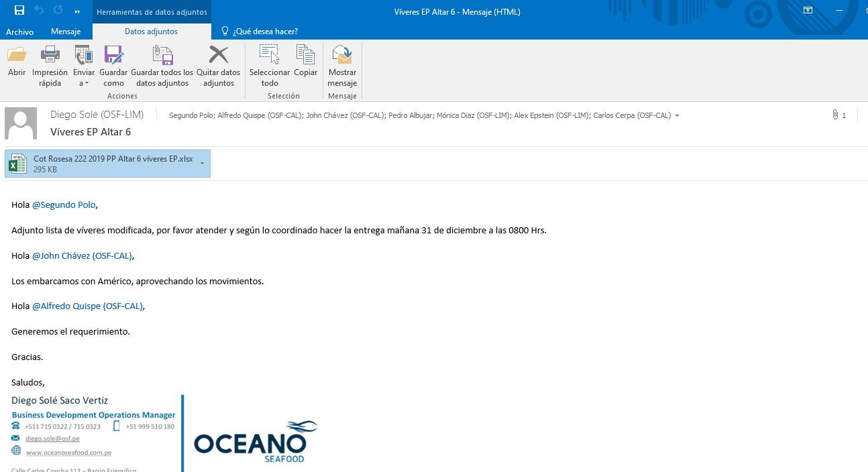The height and width of the screenshot is (472, 868).
Task: Open www.oceanoseafood.com.pe website link
Action: tap(68, 453)
